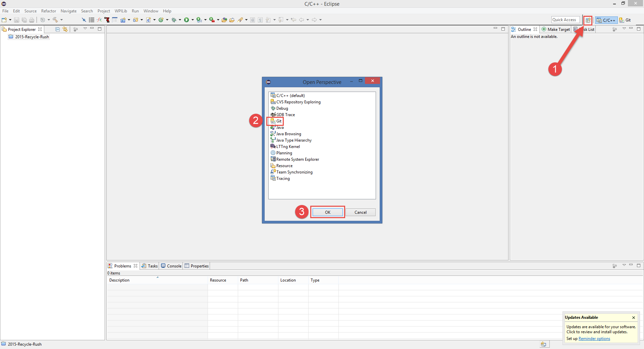This screenshot has width=644, height=349.
Task: Click the New C++ Project toolbar icon
Action: tap(123, 20)
